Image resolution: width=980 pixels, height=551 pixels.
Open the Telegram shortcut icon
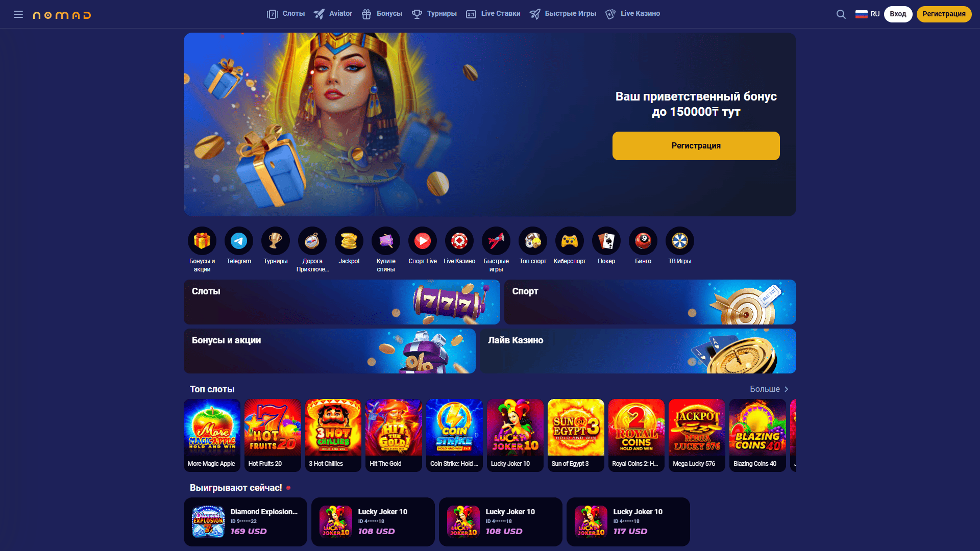pyautogui.click(x=239, y=241)
